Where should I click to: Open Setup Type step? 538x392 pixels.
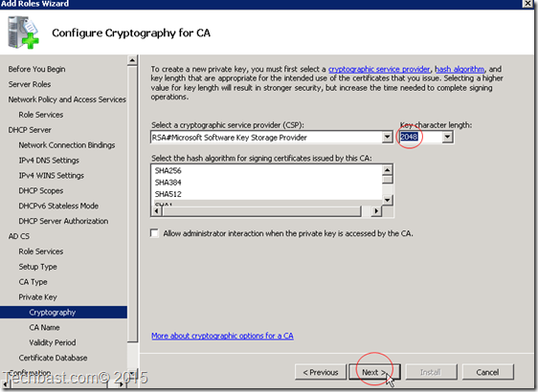click(x=37, y=267)
